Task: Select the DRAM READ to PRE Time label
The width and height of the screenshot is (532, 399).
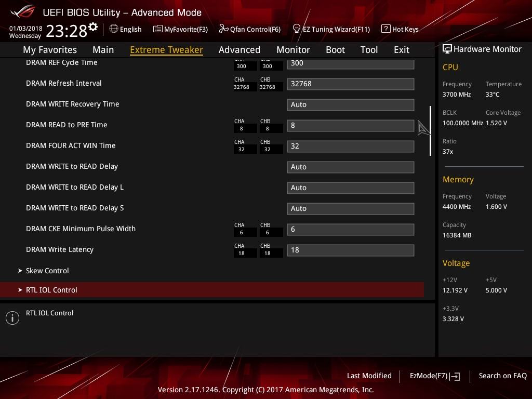Action: coord(66,125)
